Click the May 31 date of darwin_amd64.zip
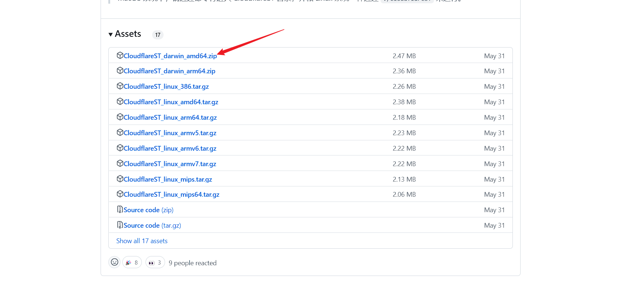Image resolution: width=644 pixels, height=287 pixels. 494,56
